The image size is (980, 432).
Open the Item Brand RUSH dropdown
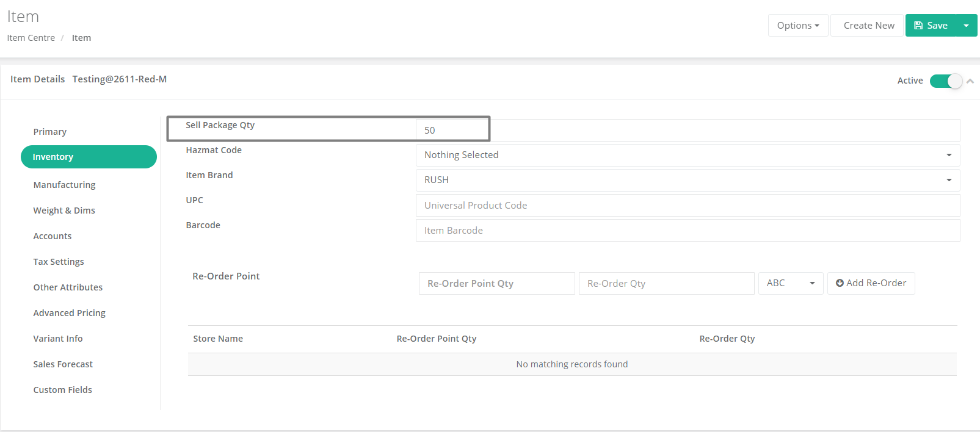688,180
